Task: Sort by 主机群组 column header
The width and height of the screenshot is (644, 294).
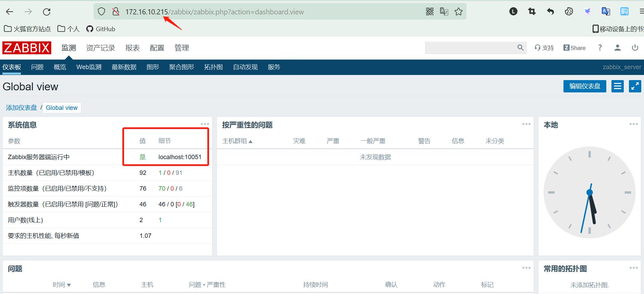Action: coord(237,141)
